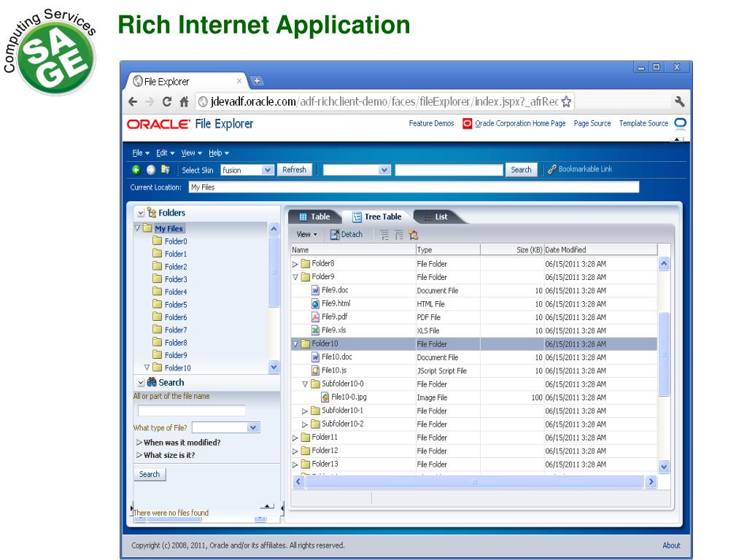Click the up-one-folder toolbar icon

coord(166,169)
